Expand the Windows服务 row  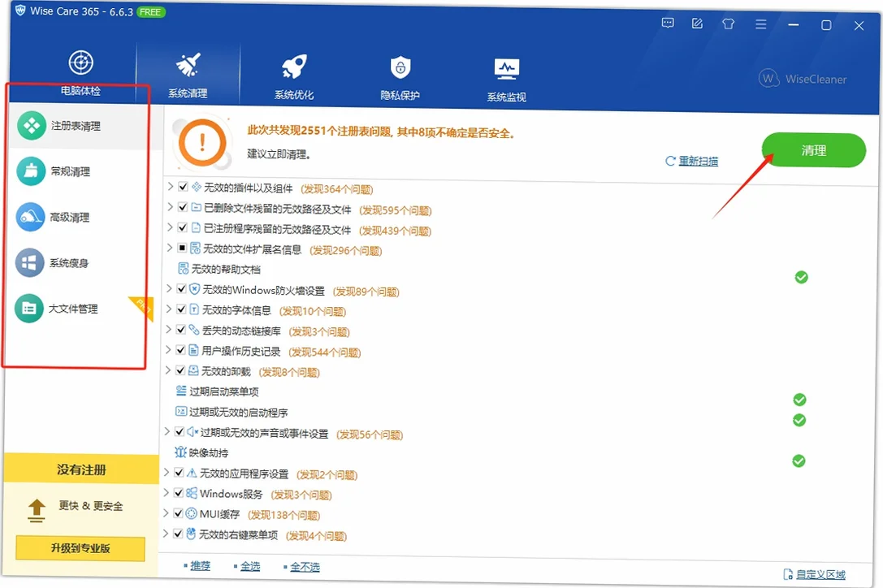pyautogui.click(x=167, y=492)
